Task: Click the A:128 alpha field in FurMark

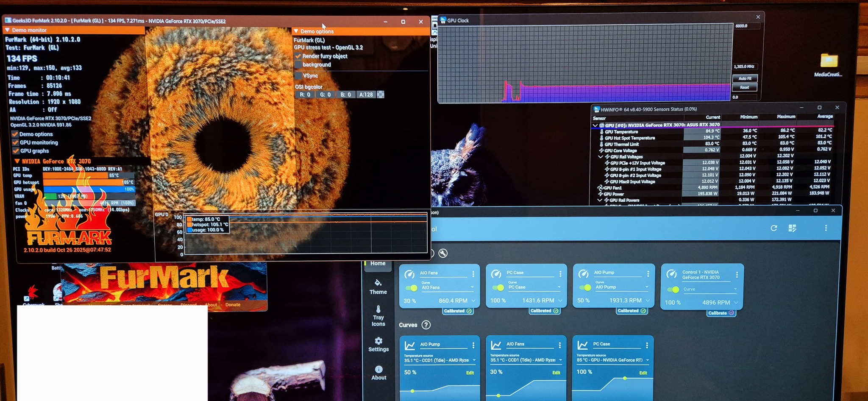Action: 366,95
